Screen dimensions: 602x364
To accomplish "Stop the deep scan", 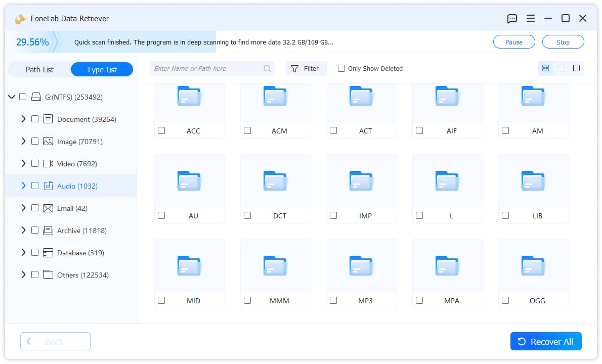I will (x=563, y=42).
